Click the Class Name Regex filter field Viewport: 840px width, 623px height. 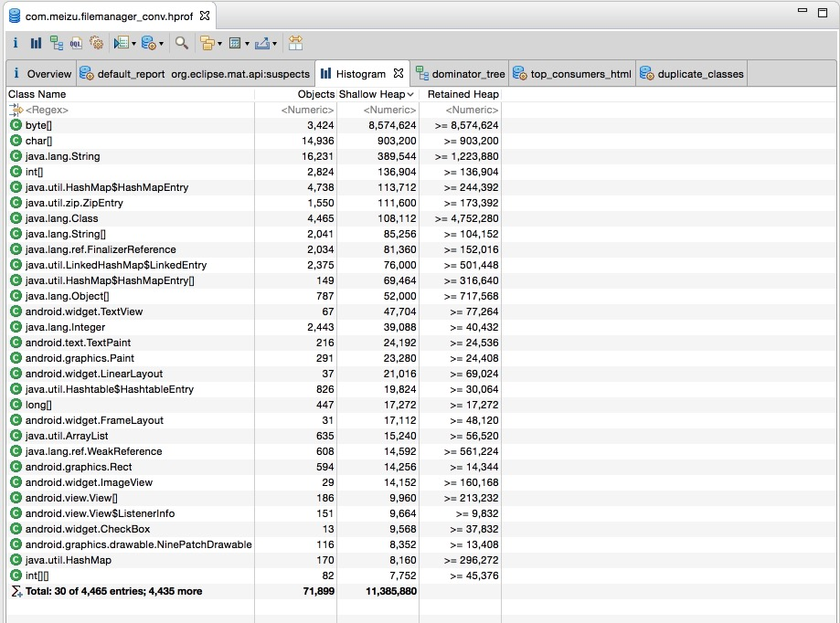pyautogui.click(x=128, y=110)
